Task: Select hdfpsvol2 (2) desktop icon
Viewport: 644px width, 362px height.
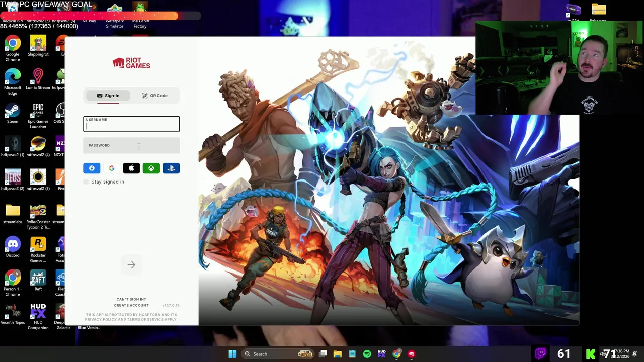Action: [x=13, y=180]
